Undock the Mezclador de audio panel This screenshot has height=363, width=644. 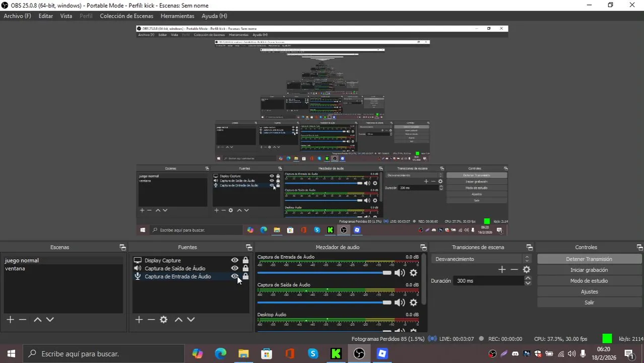click(x=423, y=247)
